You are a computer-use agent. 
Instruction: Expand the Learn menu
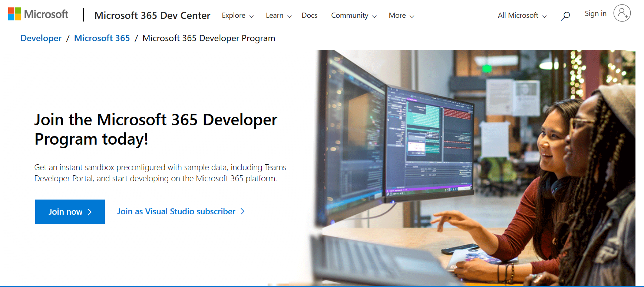point(279,16)
